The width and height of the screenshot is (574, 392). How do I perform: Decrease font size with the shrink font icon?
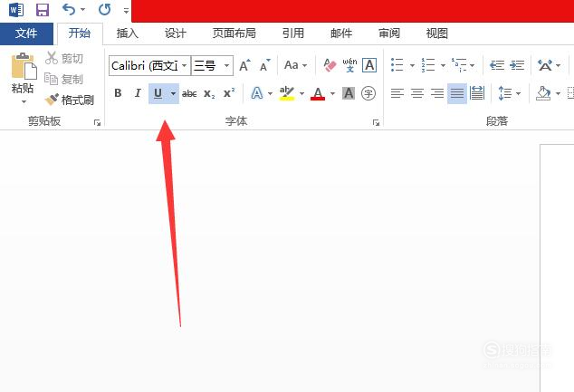coord(265,65)
